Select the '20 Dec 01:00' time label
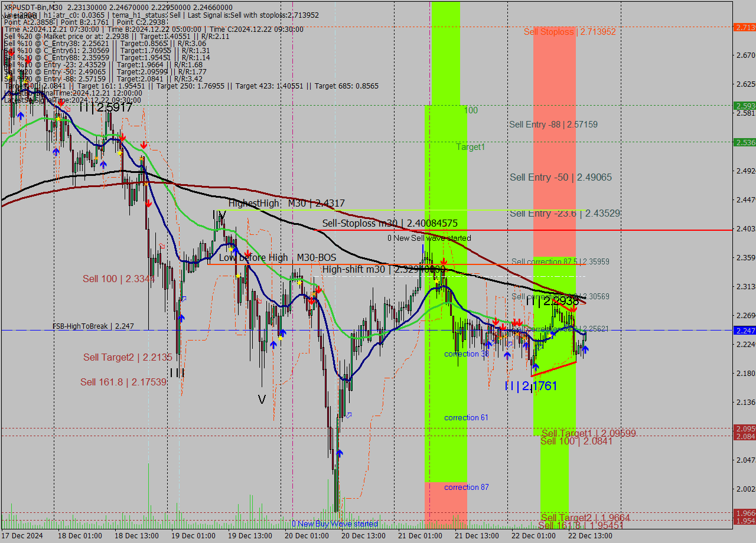Screen dimensions: 756x543 click(x=307, y=536)
